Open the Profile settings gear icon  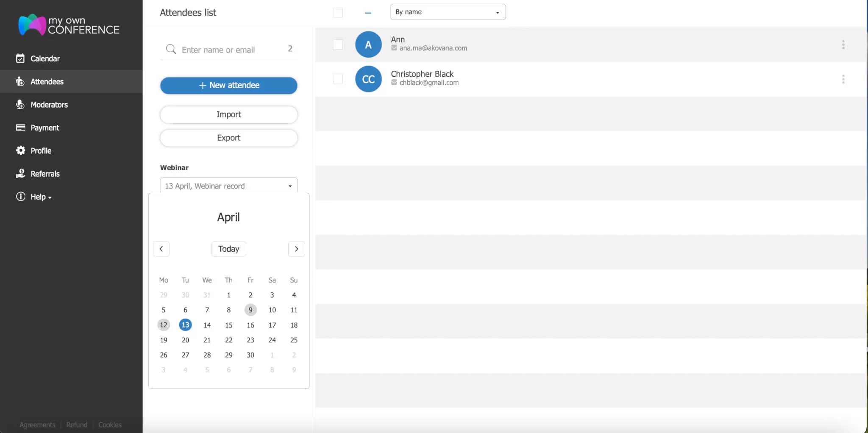pos(20,150)
